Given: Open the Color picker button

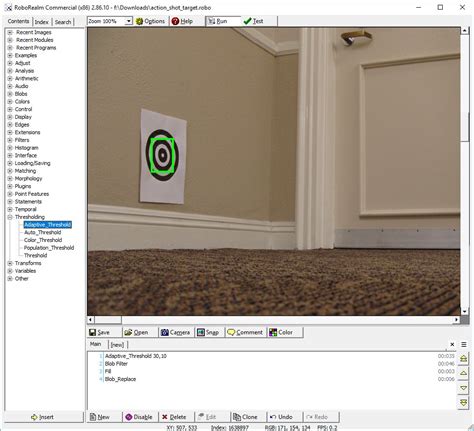Looking at the screenshot, I should coord(285,332).
